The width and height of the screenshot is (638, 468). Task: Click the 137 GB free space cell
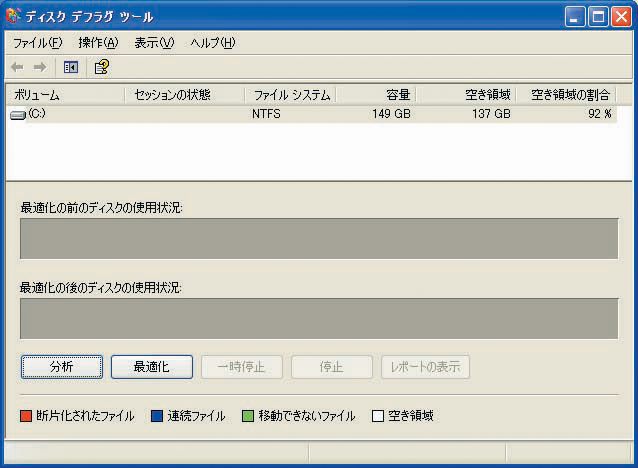[491, 114]
